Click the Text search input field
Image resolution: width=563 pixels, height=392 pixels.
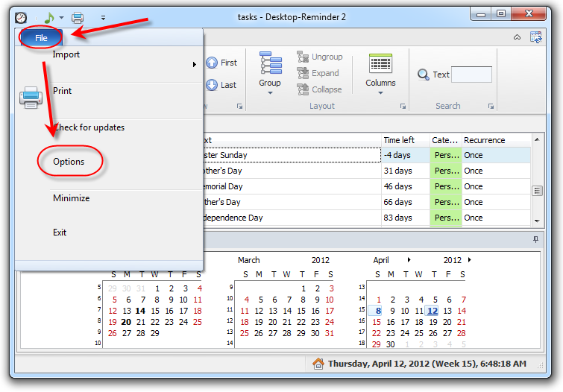pyautogui.click(x=471, y=75)
